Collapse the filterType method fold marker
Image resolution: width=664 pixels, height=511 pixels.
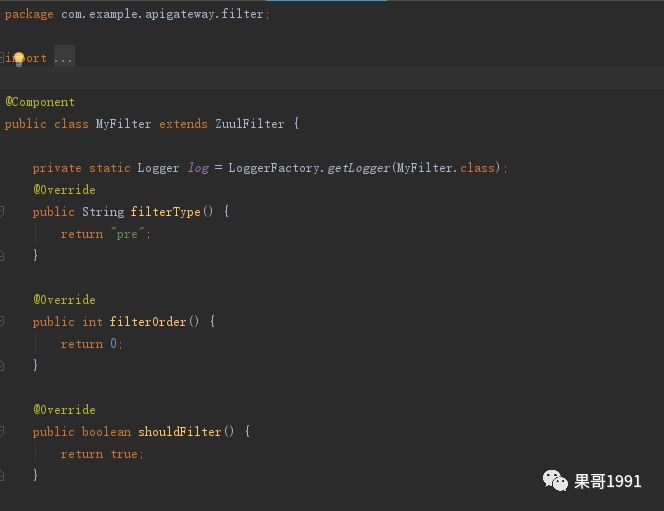tap(2, 211)
